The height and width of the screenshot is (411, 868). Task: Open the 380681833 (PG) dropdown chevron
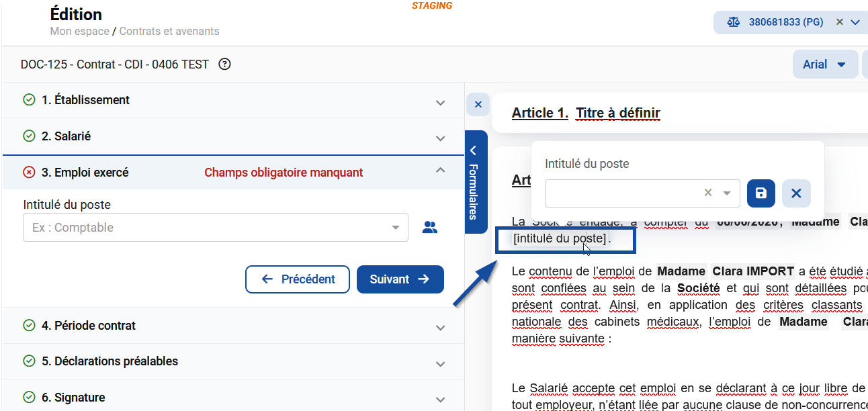[855, 22]
